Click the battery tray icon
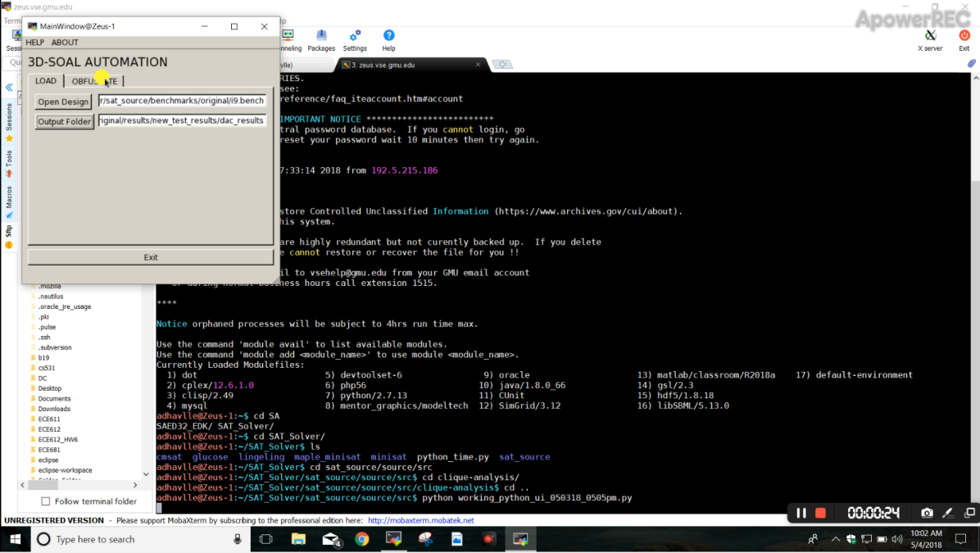Image resolution: width=980 pixels, height=553 pixels. (882, 538)
